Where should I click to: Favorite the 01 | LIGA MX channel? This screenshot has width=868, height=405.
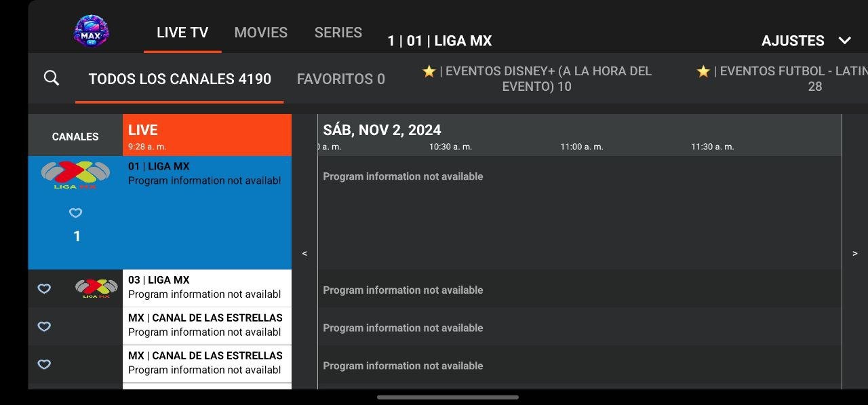click(x=76, y=213)
